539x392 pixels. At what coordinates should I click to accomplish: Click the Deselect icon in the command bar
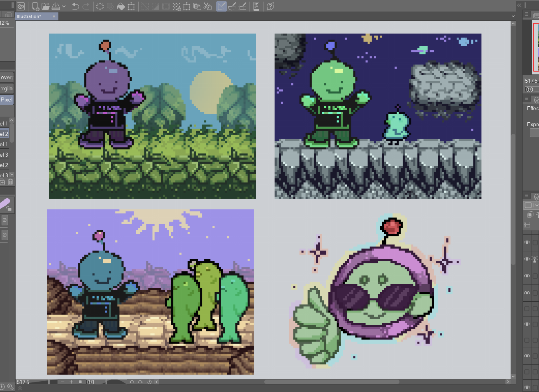(145, 6)
